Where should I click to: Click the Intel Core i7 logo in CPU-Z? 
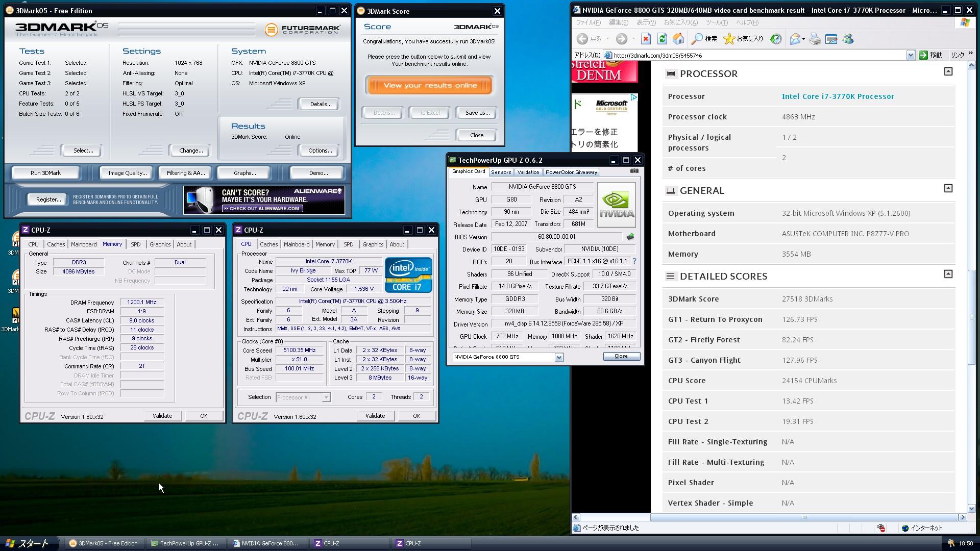coord(408,275)
